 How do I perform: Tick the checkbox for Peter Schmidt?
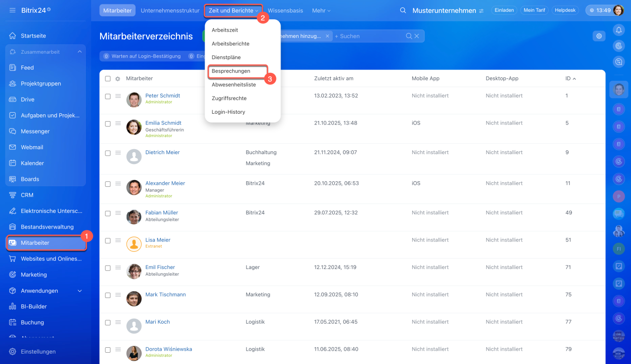pos(108,97)
